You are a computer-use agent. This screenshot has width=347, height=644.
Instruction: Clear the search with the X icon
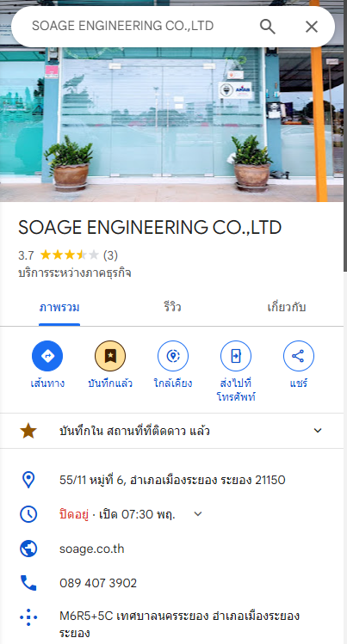[312, 27]
